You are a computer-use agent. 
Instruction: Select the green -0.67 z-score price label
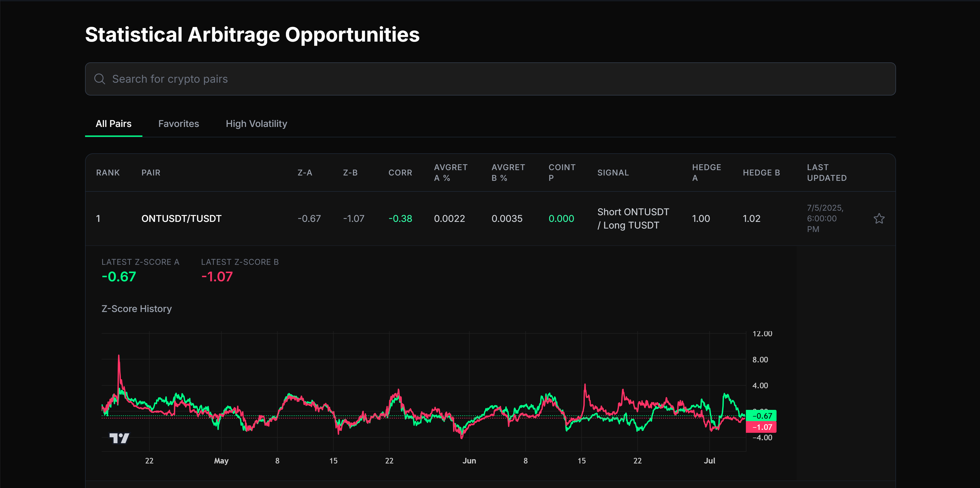[x=761, y=415]
